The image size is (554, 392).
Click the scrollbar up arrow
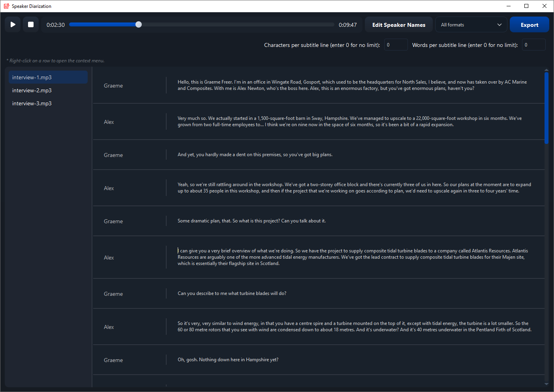coord(546,70)
